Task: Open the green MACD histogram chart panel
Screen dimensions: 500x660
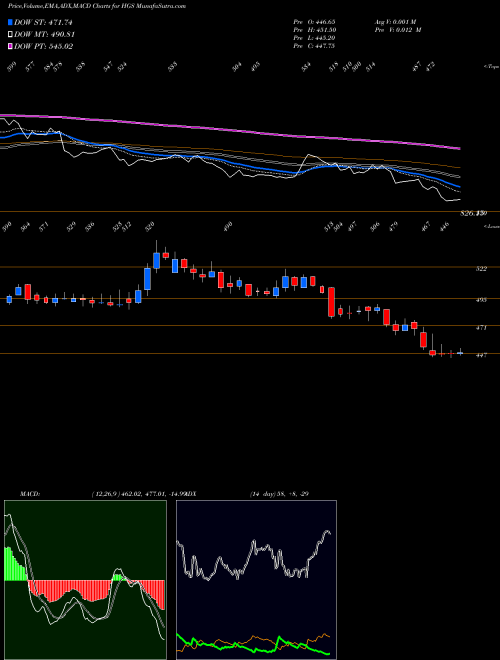Action: (x=85, y=580)
